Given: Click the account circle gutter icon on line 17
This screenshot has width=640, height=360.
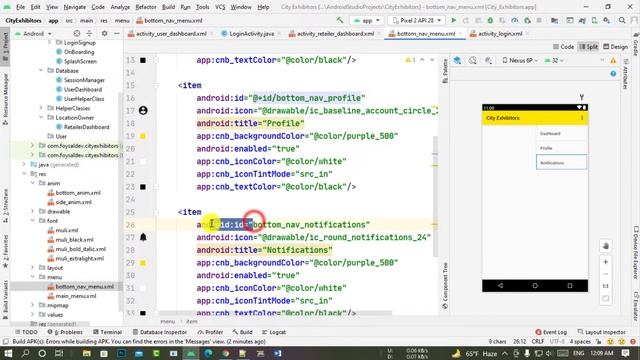Looking at the screenshot, I should (143, 111).
